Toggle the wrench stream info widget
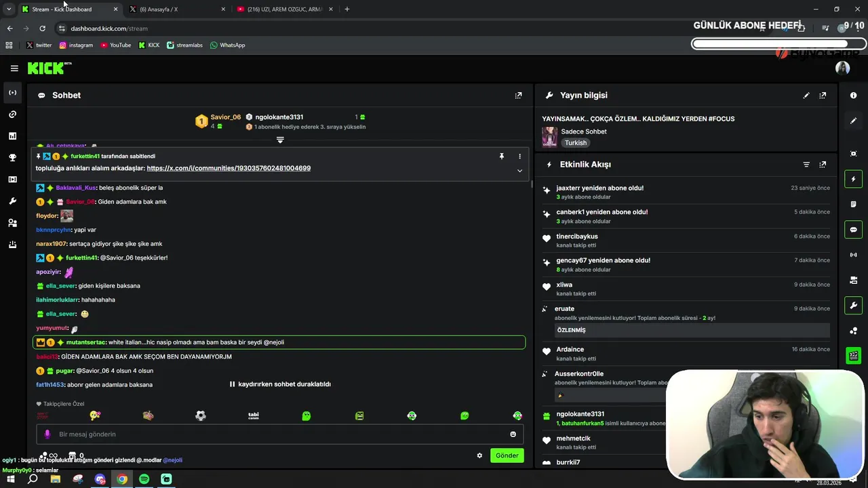This screenshot has height=488, width=868. point(853,305)
